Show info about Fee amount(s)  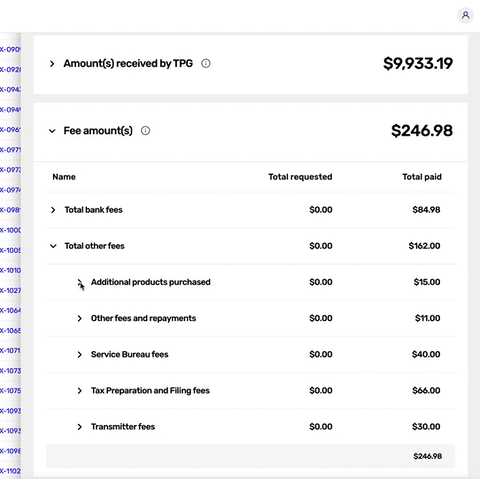tap(145, 131)
